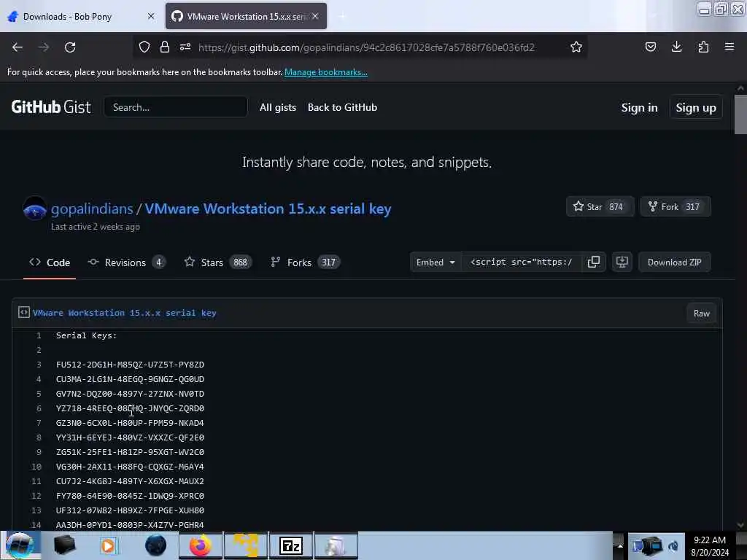
Task: Save page to Pocket
Action: [650, 47]
